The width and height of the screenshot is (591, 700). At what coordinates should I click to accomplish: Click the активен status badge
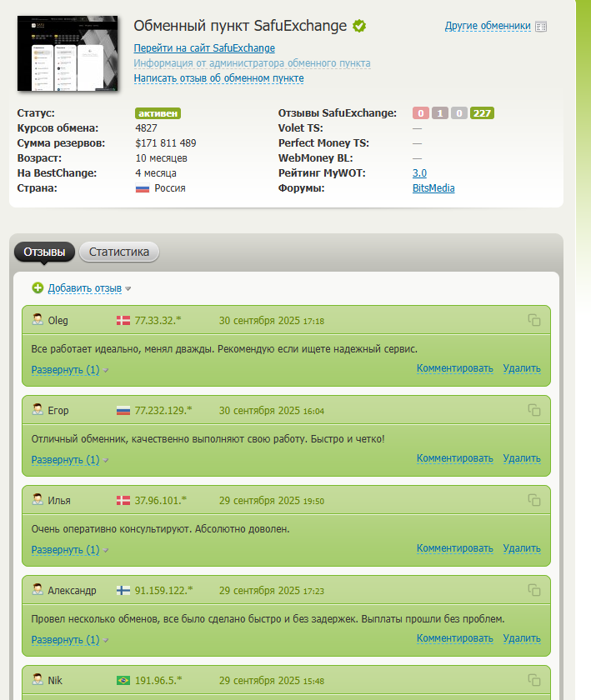[x=158, y=113]
